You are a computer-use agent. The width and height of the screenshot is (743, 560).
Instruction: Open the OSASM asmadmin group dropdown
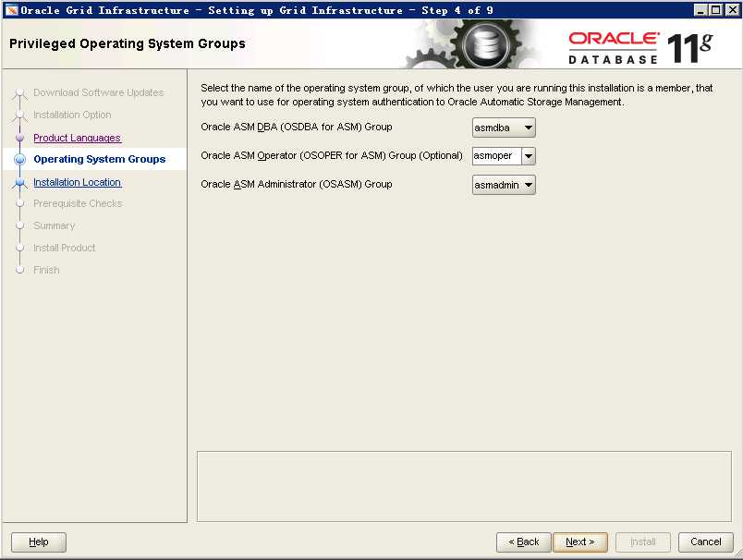pos(504,185)
